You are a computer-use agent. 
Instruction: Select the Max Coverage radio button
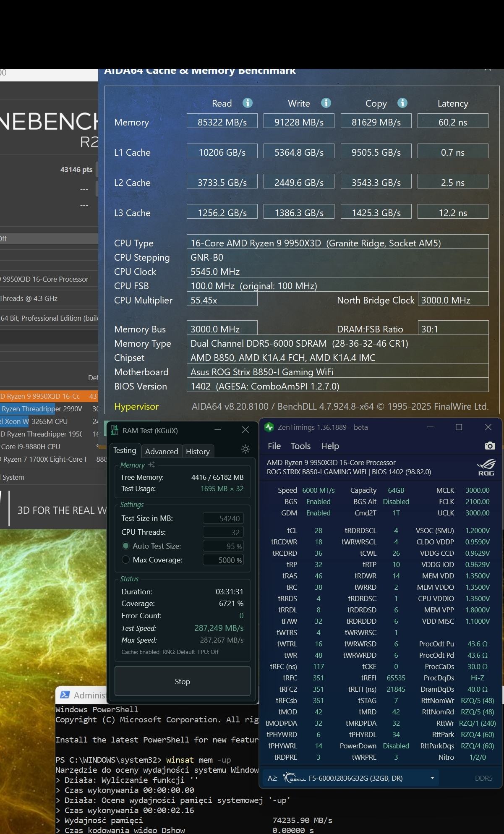point(125,560)
